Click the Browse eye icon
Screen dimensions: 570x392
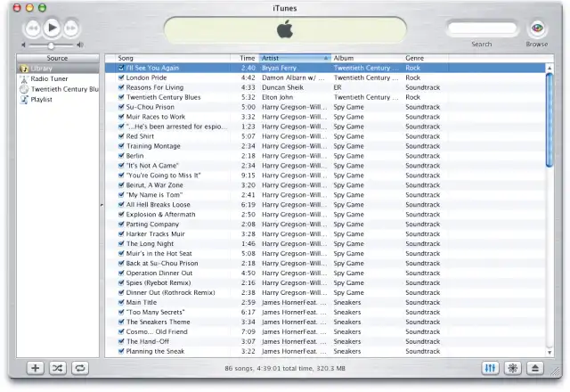[537, 29]
